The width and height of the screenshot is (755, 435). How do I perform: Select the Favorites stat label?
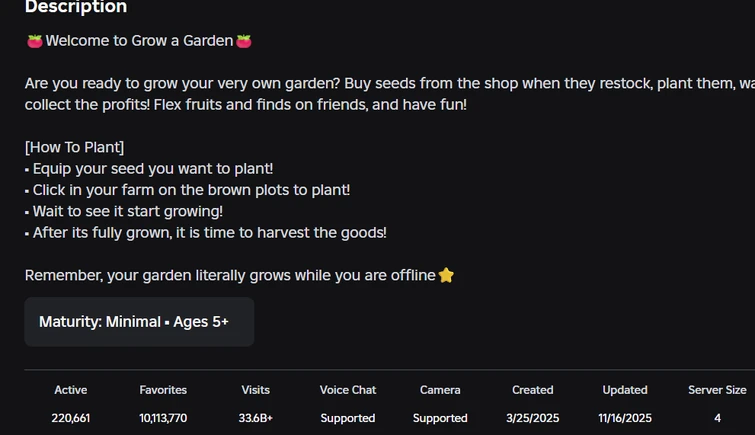click(163, 390)
